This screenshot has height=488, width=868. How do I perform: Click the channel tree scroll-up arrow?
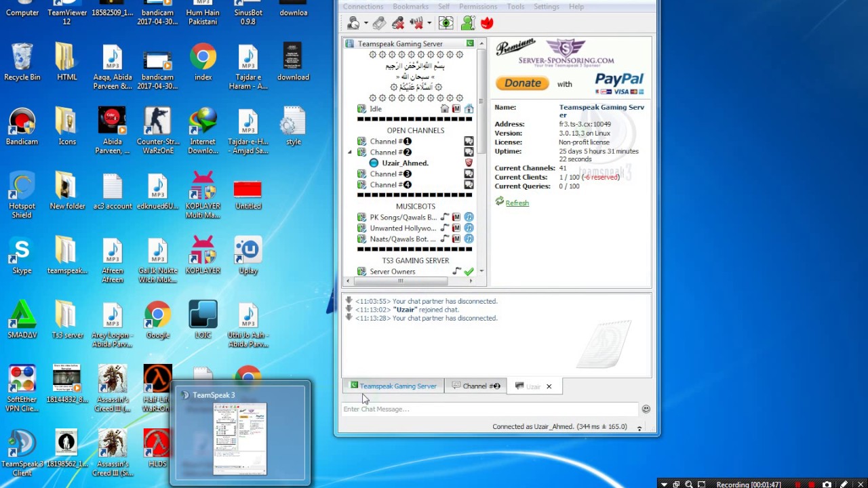pos(481,43)
